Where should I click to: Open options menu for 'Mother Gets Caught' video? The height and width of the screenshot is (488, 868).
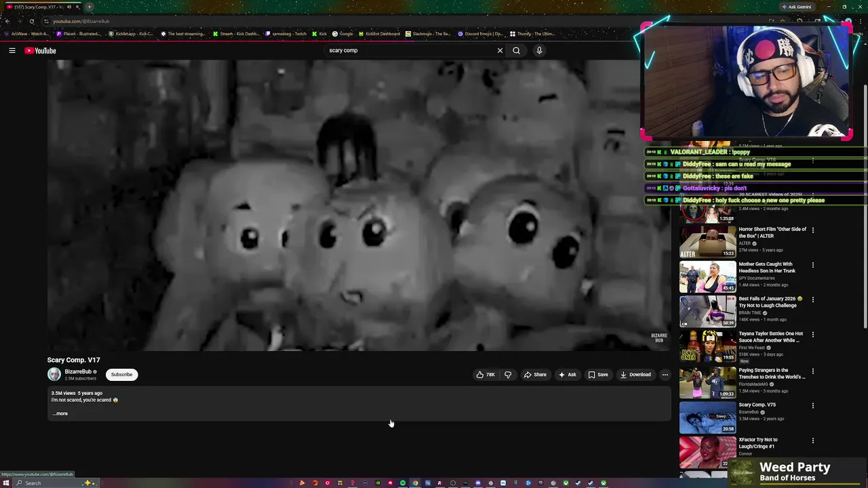813,265
